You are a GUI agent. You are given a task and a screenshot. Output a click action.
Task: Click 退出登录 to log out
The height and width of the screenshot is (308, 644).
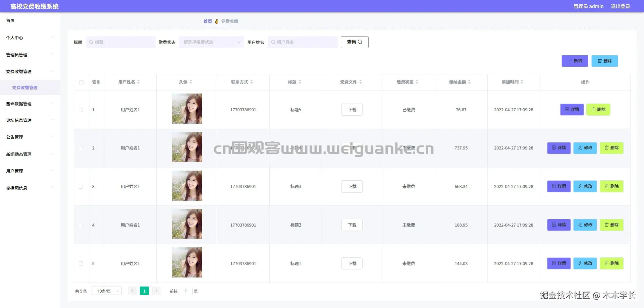(620, 6)
